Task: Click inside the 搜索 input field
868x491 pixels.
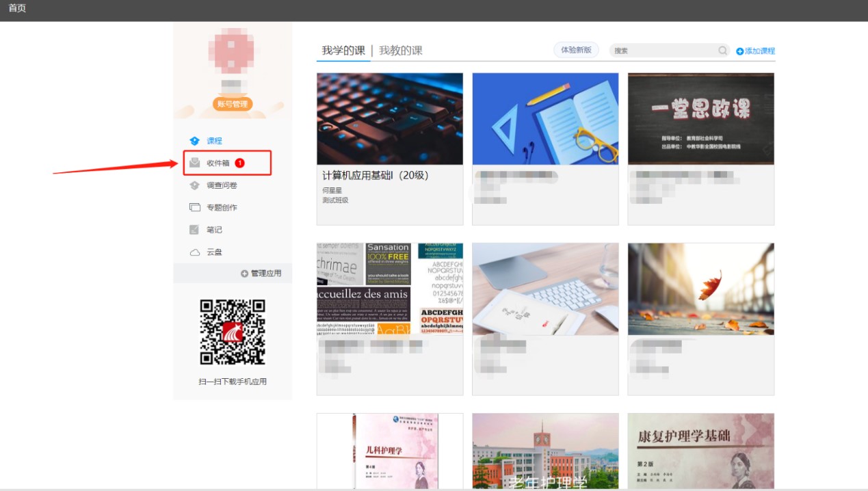Action: click(662, 51)
